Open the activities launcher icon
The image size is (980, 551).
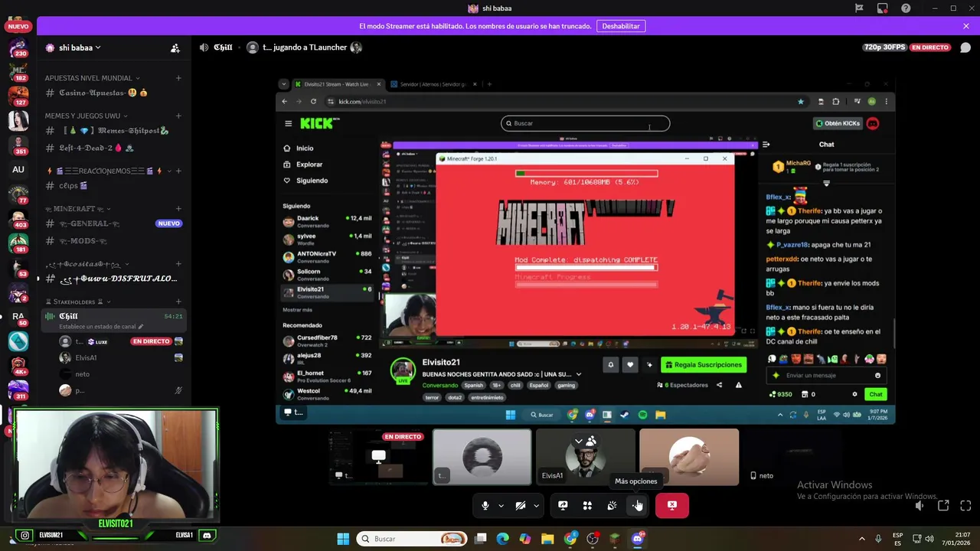click(x=587, y=505)
